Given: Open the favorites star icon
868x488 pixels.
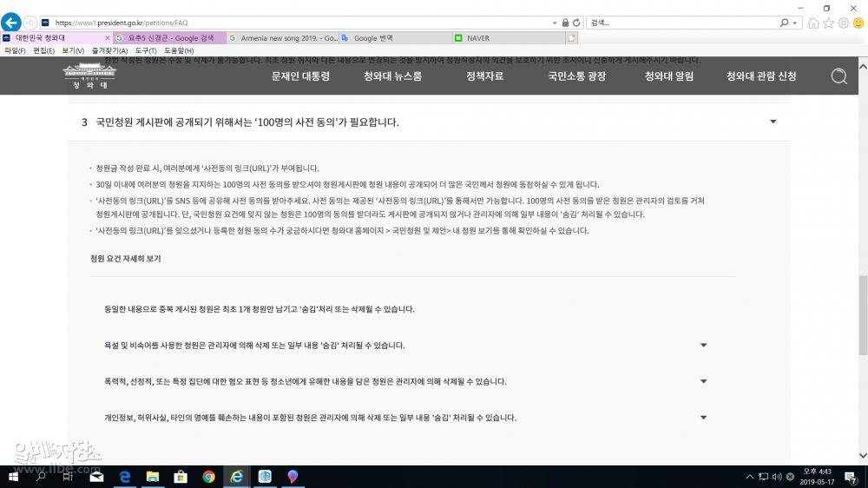Looking at the screenshot, I should click(x=828, y=23).
